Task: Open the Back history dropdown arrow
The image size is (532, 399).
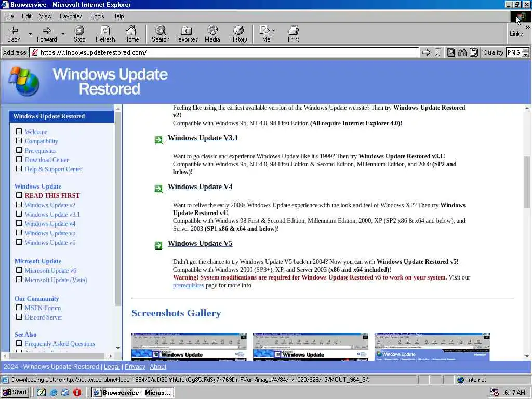Action: point(30,34)
